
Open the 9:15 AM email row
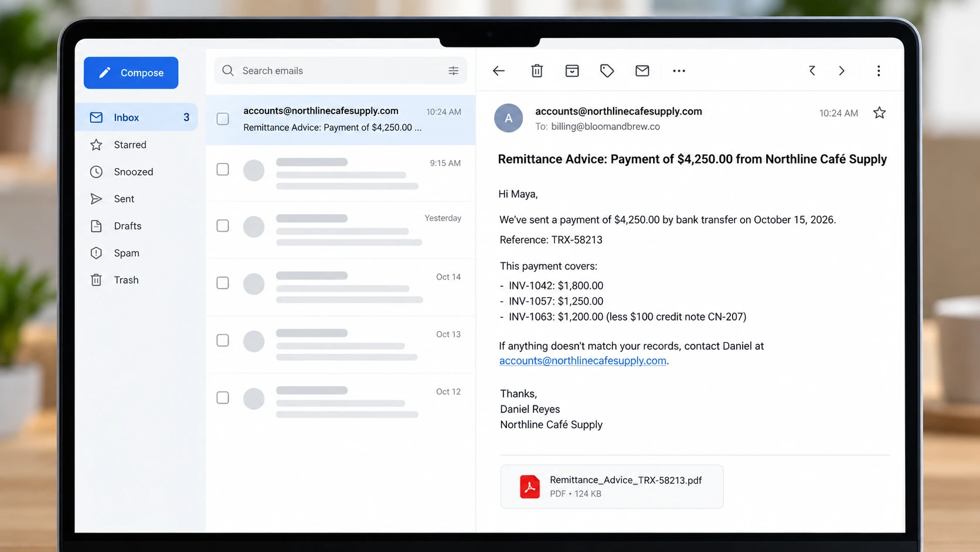tap(341, 174)
